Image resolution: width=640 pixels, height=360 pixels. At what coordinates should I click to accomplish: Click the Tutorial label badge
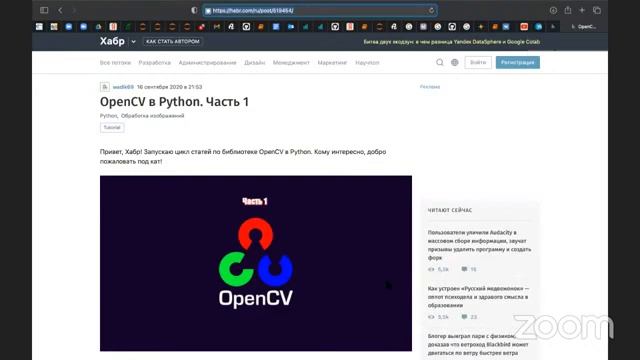click(x=112, y=127)
